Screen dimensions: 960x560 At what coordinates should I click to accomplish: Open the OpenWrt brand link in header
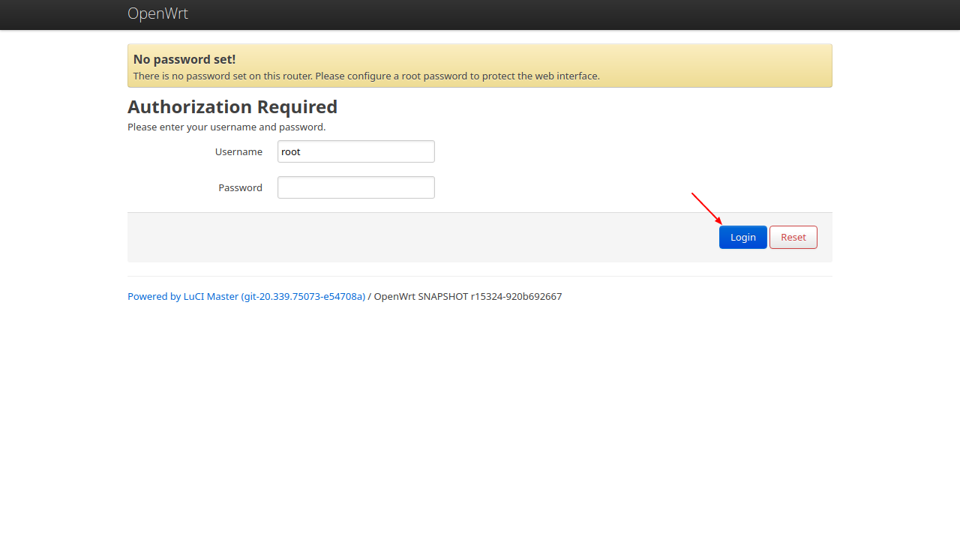[157, 13]
